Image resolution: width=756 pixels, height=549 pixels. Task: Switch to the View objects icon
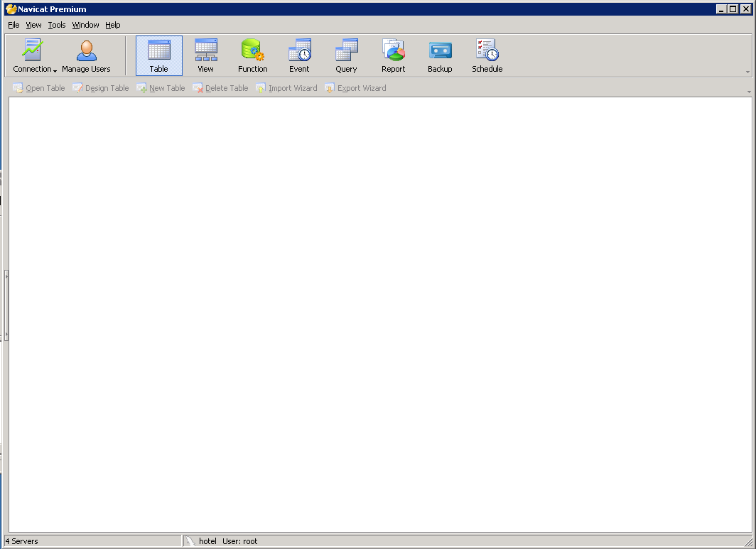[x=205, y=55]
